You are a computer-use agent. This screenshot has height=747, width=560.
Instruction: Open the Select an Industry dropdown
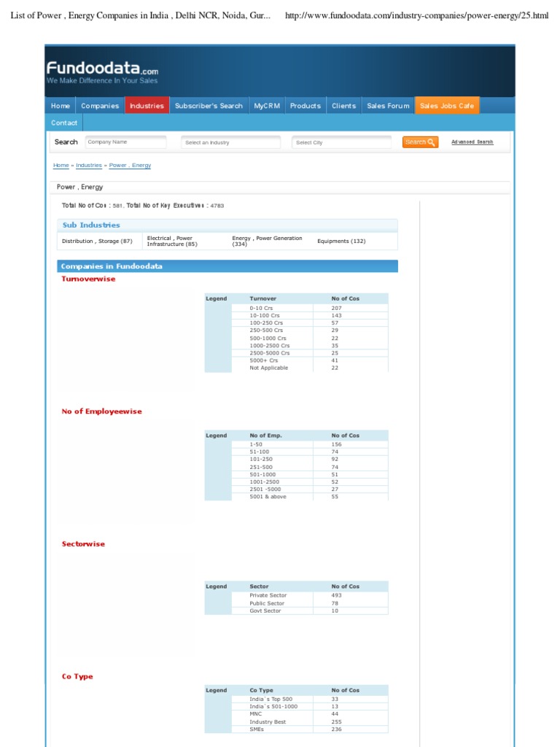pyautogui.click(x=231, y=142)
